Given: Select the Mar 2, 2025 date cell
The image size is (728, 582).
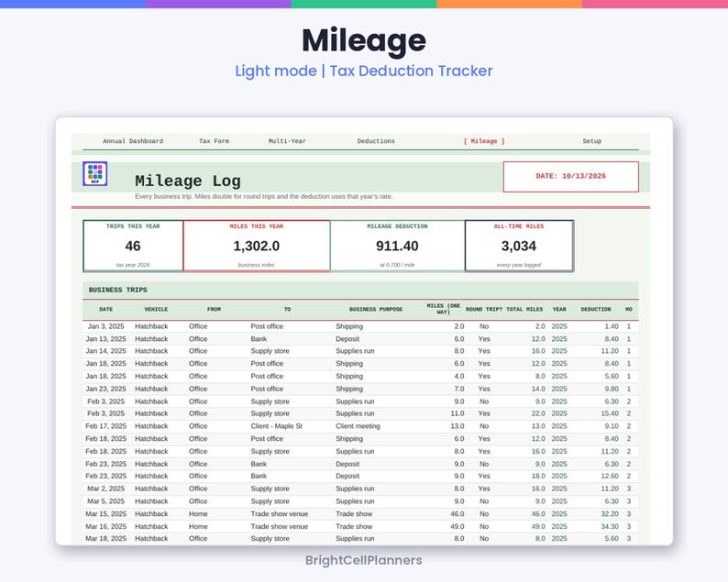Looking at the screenshot, I should click(105, 489).
